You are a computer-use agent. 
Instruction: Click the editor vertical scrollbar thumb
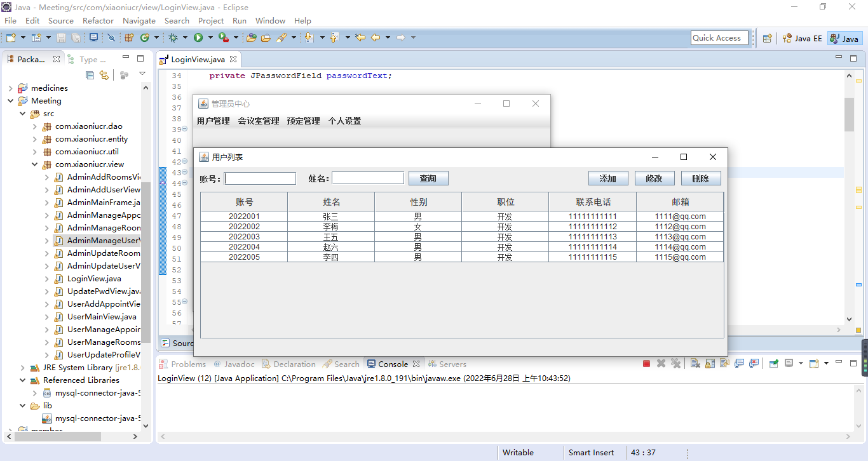[850, 114]
